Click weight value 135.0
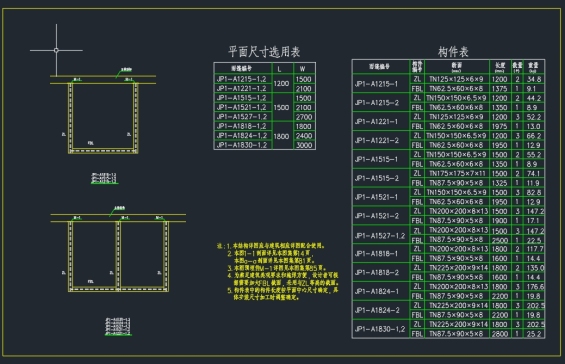Viewport: 565px width, 364px height. pyautogui.click(x=535, y=268)
